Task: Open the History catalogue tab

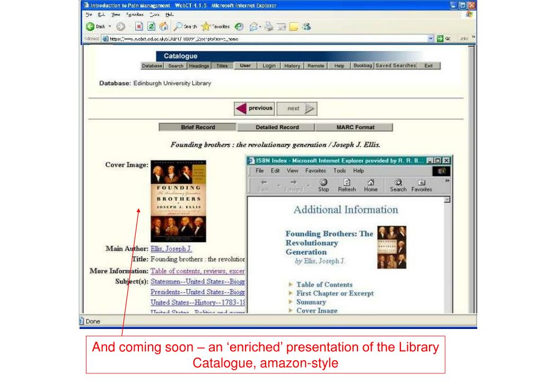Action: [292, 66]
